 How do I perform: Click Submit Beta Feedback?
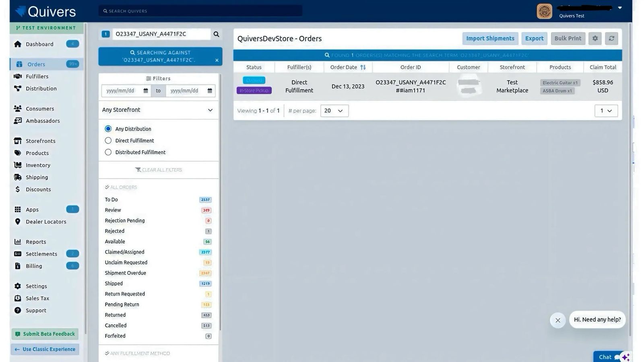point(45,334)
